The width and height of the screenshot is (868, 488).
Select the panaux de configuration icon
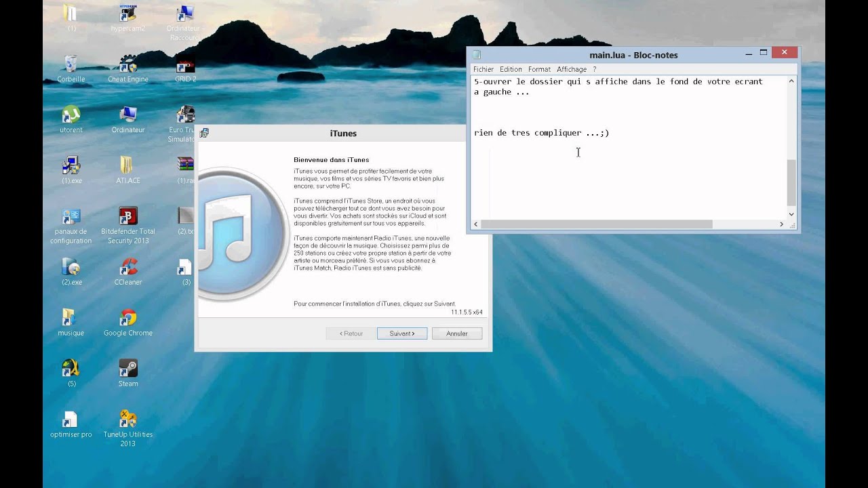coord(71,226)
